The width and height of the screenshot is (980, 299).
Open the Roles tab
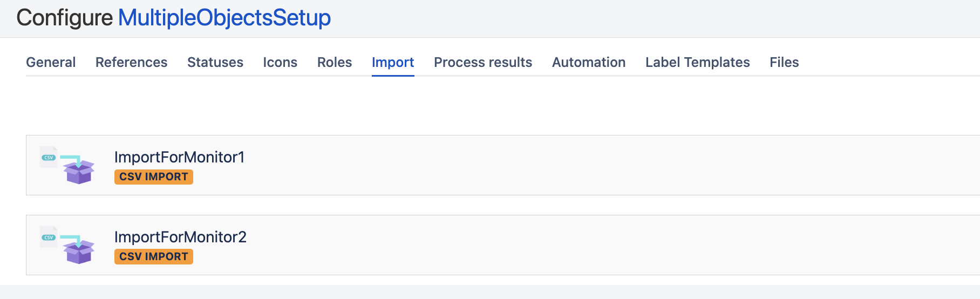coord(334,62)
